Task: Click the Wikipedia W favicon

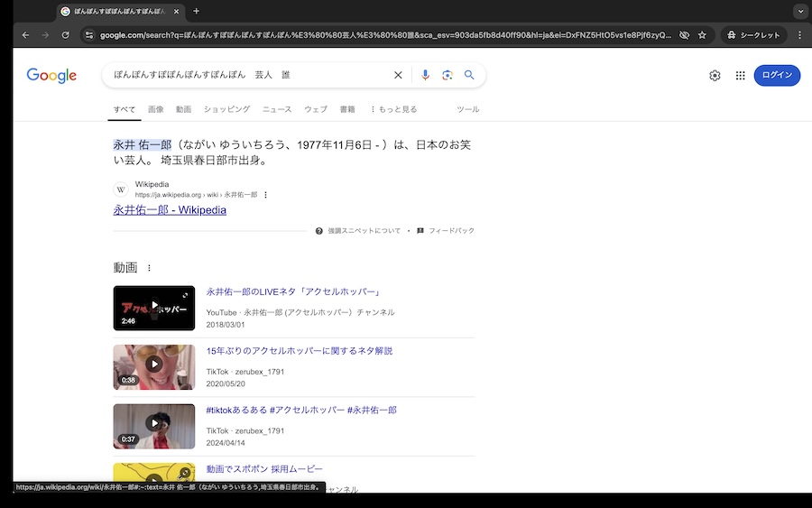Action: click(121, 189)
